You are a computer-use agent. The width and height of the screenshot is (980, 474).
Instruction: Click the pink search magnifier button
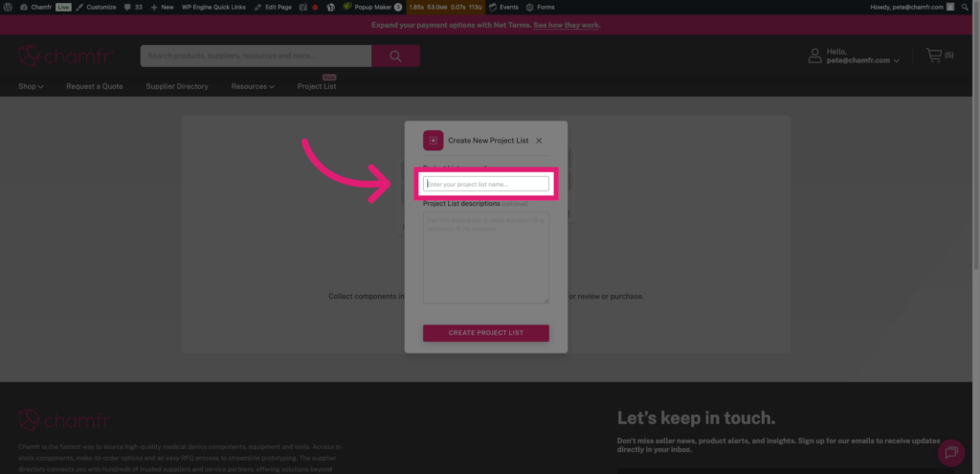point(395,56)
